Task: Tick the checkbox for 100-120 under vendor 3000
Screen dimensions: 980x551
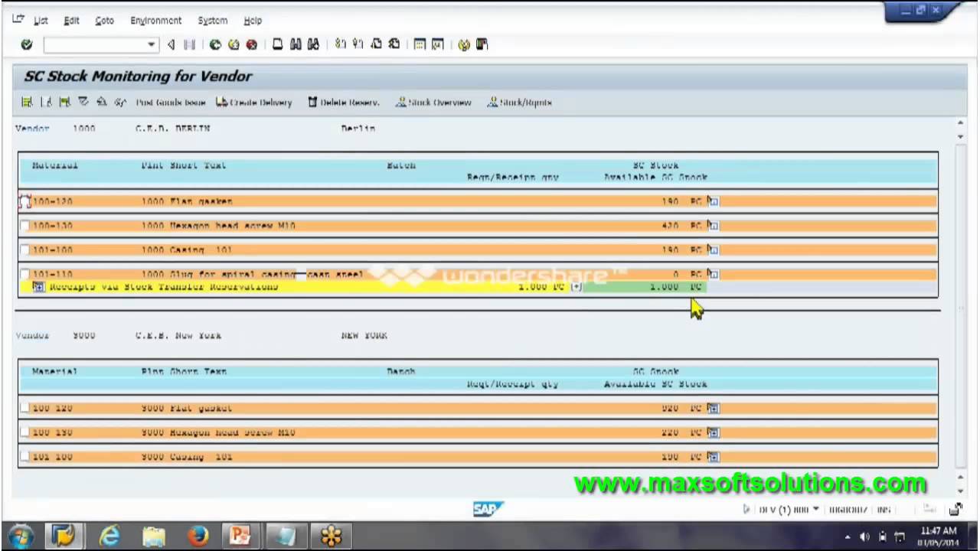Action: [24, 408]
